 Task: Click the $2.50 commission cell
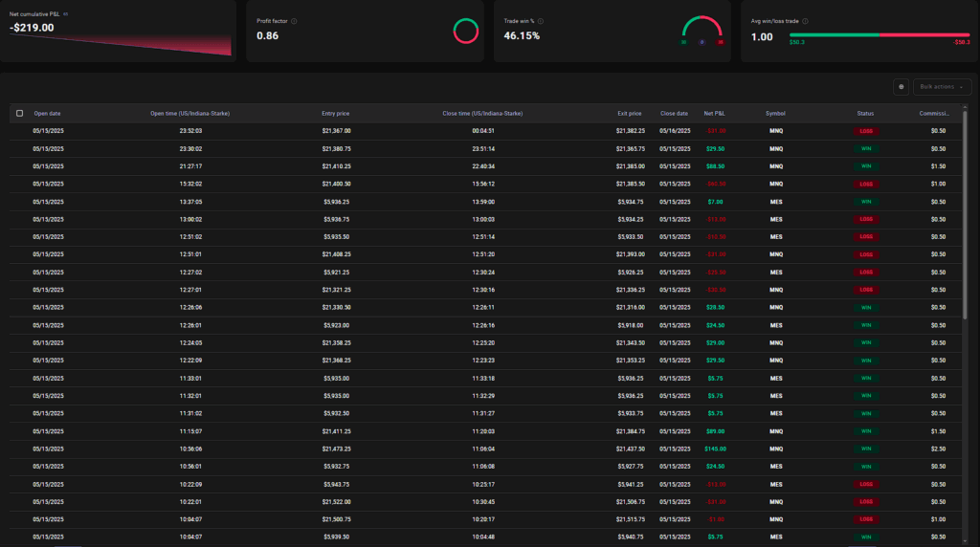(x=938, y=449)
